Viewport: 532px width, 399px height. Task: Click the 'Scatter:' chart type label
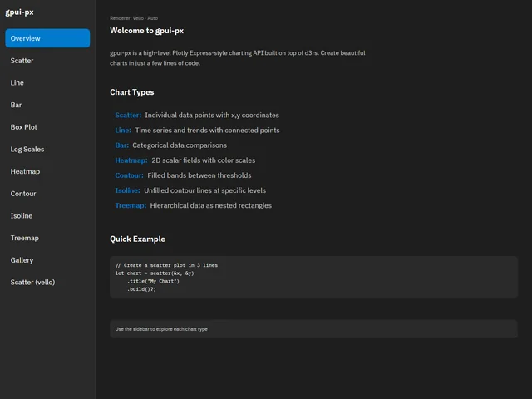(x=128, y=115)
